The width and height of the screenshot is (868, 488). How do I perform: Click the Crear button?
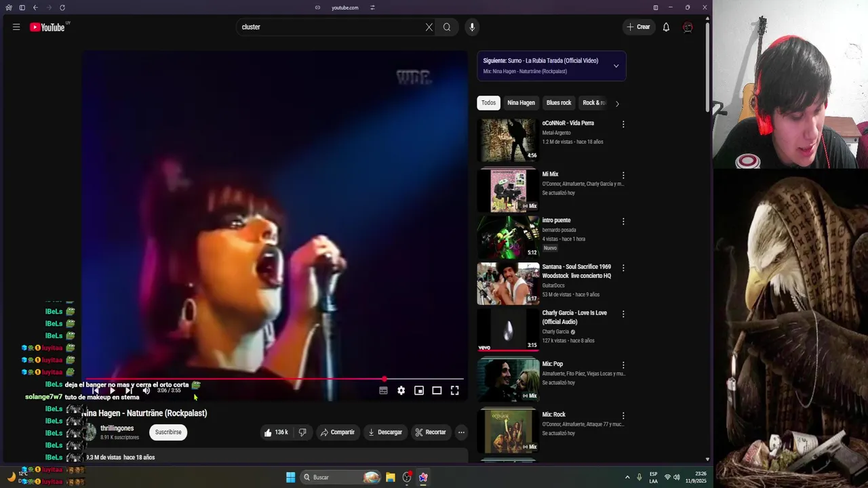tap(638, 27)
